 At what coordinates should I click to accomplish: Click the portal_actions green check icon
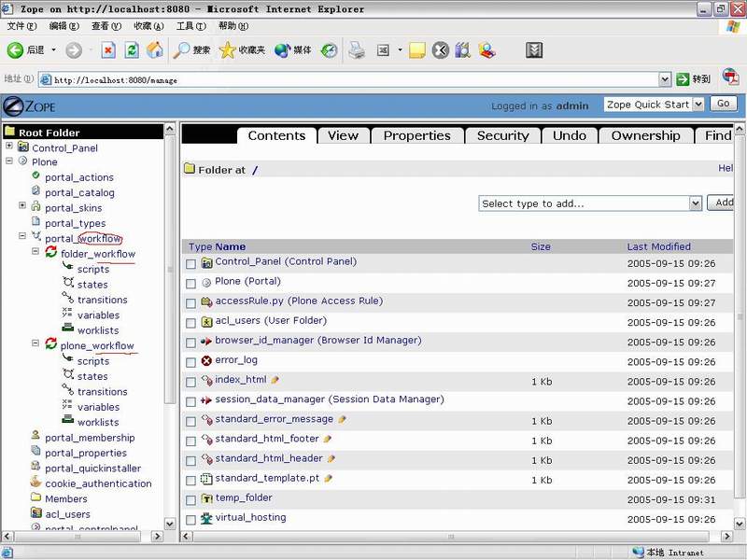pos(35,175)
